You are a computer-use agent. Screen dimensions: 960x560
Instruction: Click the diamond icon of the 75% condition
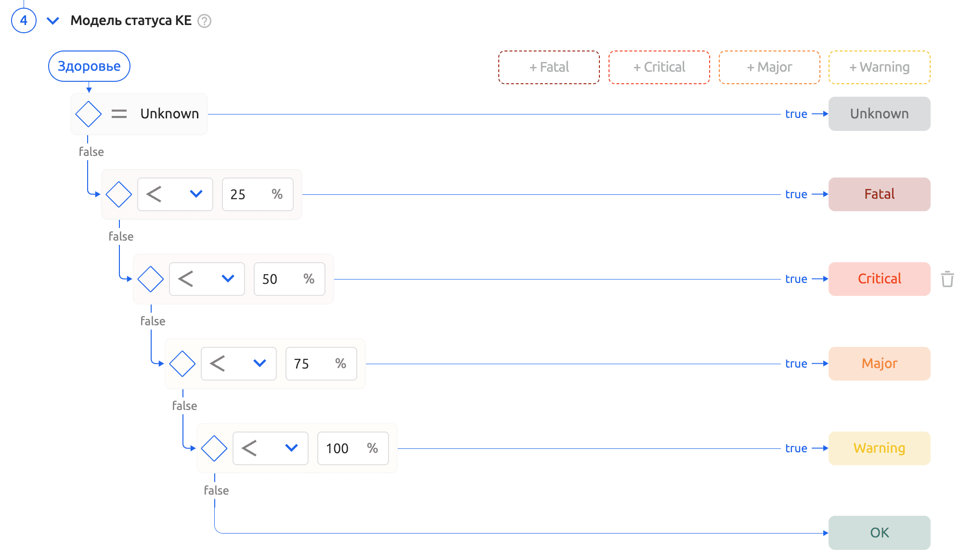[182, 364]
